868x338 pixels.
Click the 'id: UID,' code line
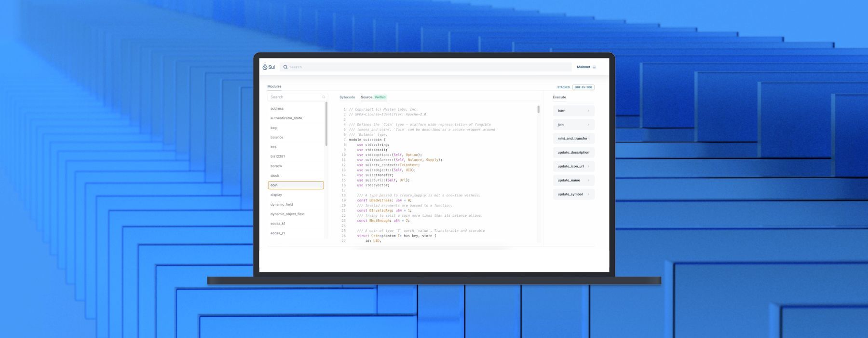373,241
